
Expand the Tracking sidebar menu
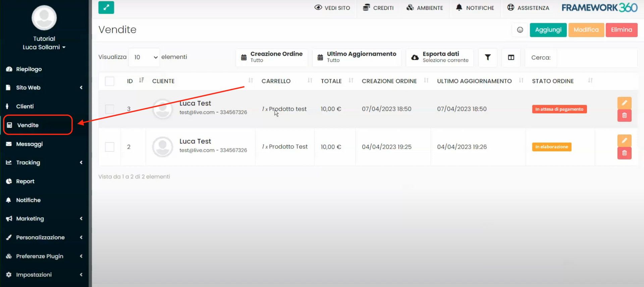point(44,162)
